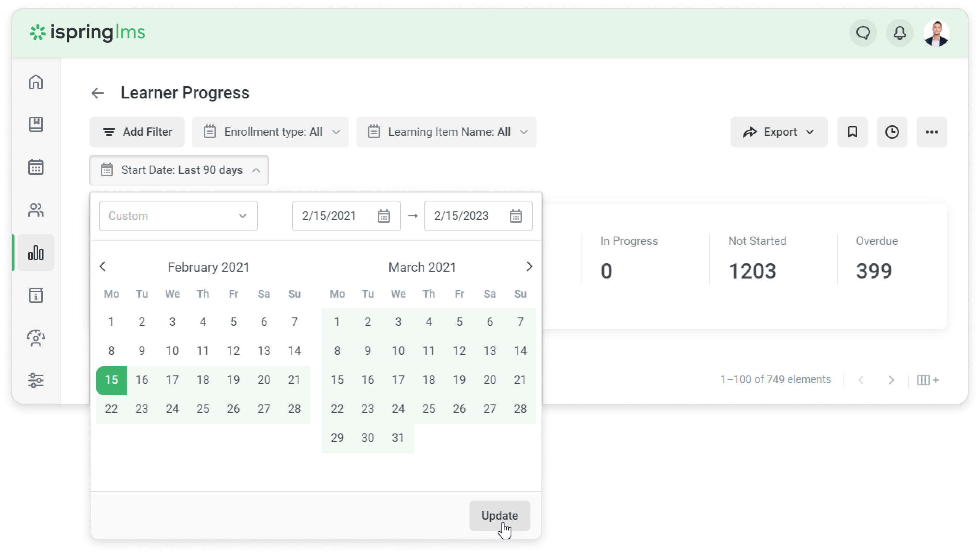Click the notifications bell icon
This screenshot has width=980, height=554.
pyautogui.click(x=899, y=33)
